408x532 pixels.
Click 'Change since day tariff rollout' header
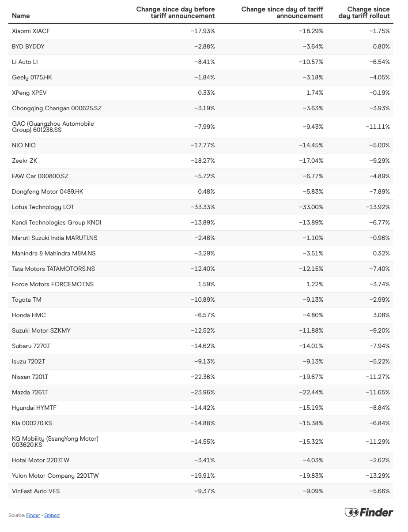[364, 12]
